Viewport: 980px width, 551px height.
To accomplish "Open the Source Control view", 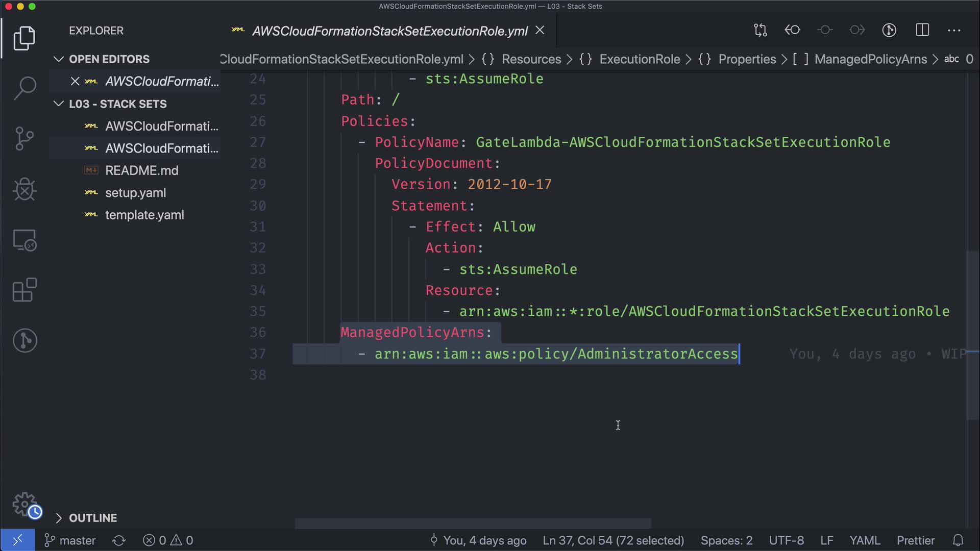I will (24, 138).
